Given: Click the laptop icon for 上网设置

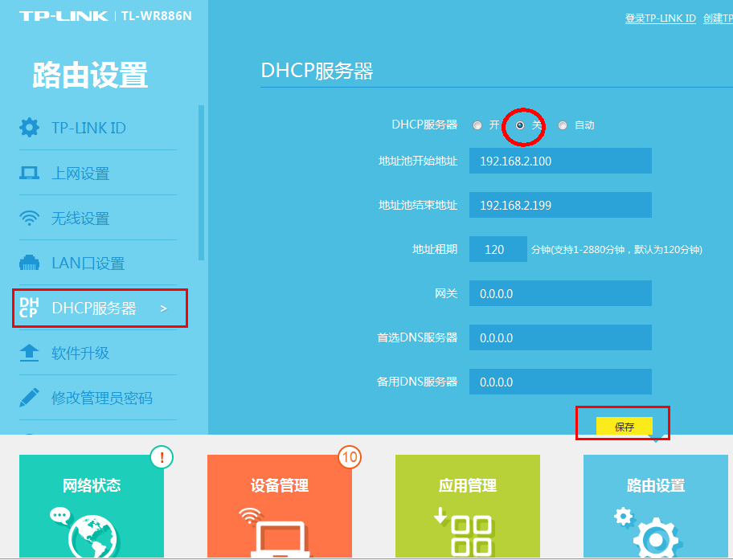Looking at the screenshot, I should tap(29, 173).
